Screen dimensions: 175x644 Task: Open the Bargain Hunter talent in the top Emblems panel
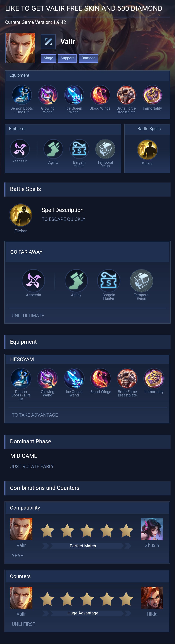(79, 149)
